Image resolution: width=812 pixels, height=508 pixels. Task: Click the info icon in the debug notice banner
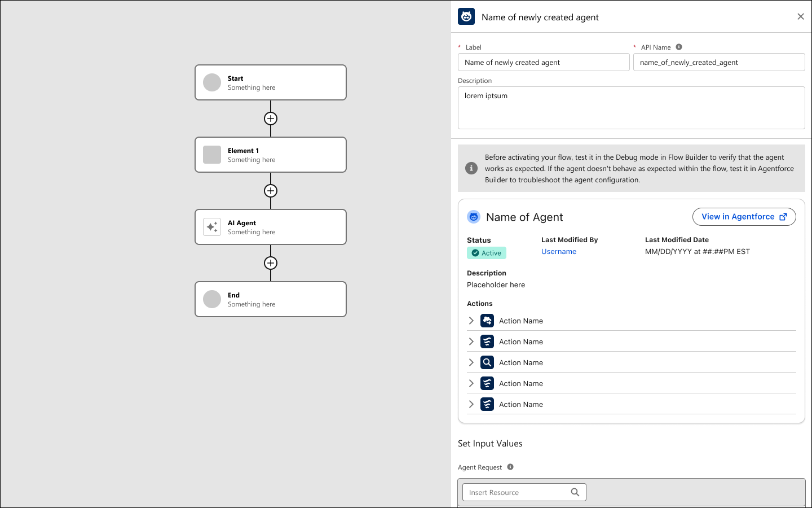pyautogui.click(x=471, y=168)
